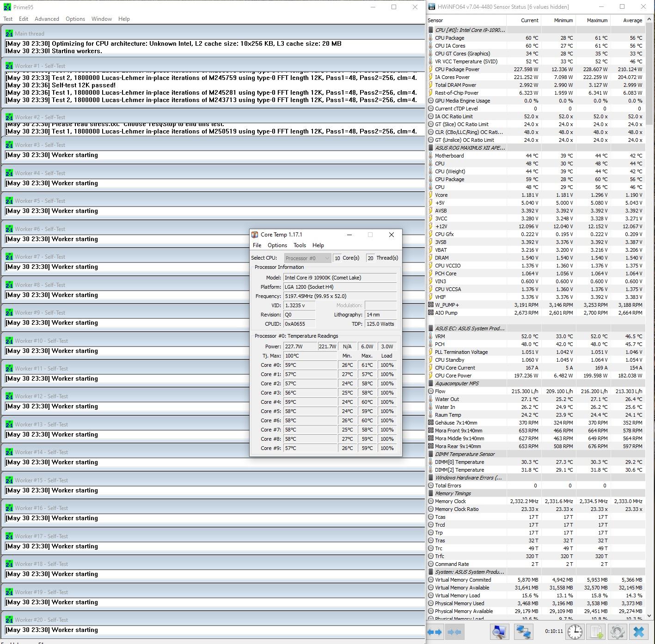Viewport: 655px width, 644px height.
Task: Select the Water Out row in HWiNFO
Action: tap(536, 399)
